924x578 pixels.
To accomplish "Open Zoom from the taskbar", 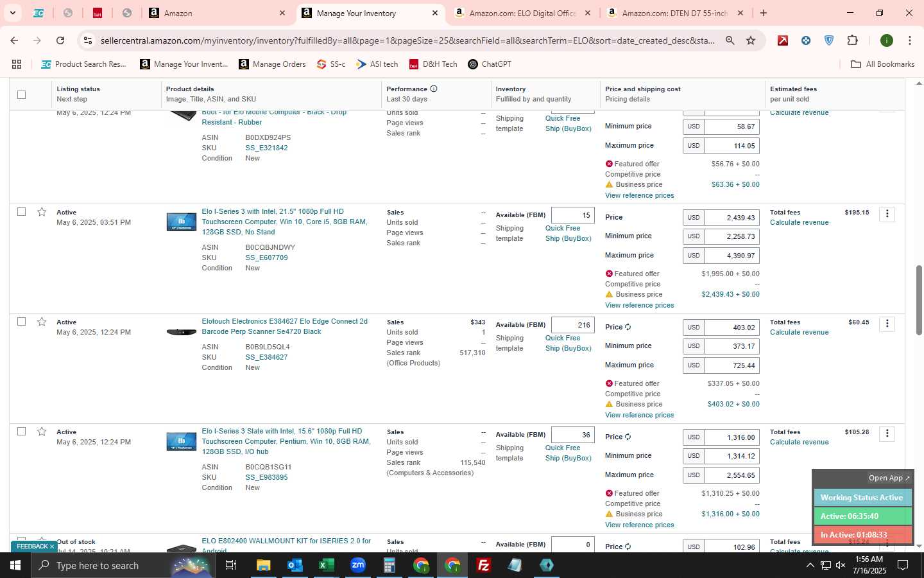I will tap(357, 565).
